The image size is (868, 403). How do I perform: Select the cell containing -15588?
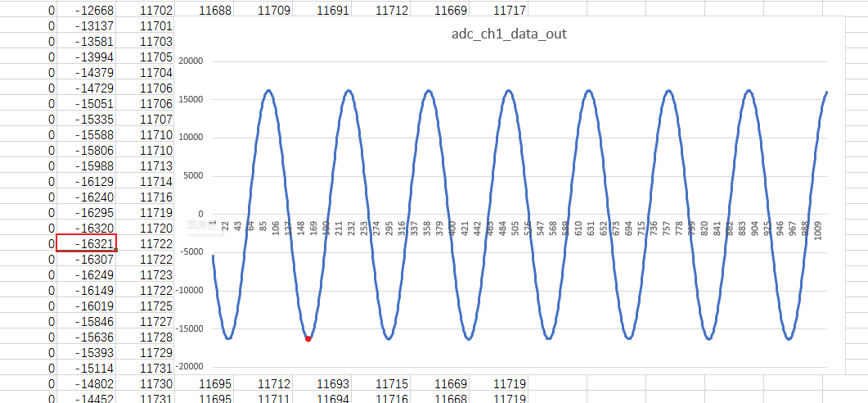pos(87,134)
